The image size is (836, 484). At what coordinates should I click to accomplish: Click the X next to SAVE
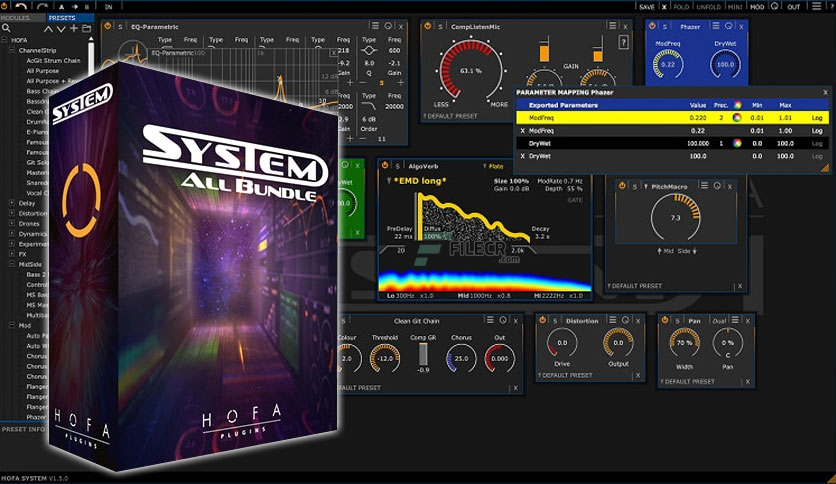coord(664,7)
